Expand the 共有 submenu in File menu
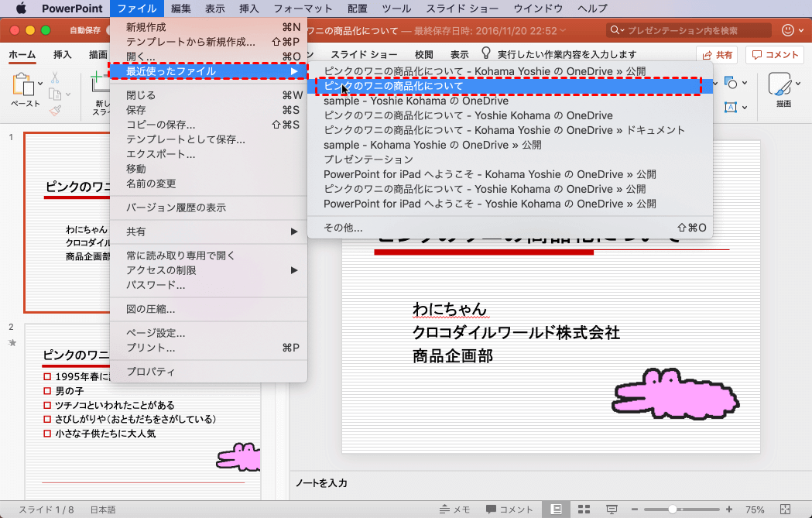Image resolution: width=812 pixels, height=518 pixels. pyautogui.click(x=208, y=232)
